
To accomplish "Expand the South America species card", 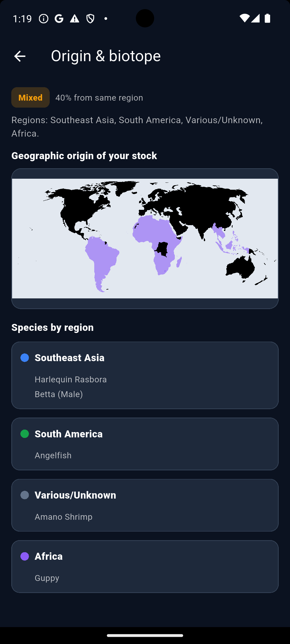I will pyautogui.click(x=145, y=444).
